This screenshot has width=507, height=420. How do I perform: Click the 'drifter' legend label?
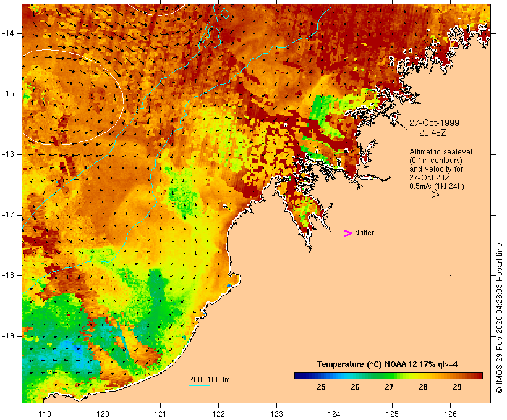pos(364,233)
